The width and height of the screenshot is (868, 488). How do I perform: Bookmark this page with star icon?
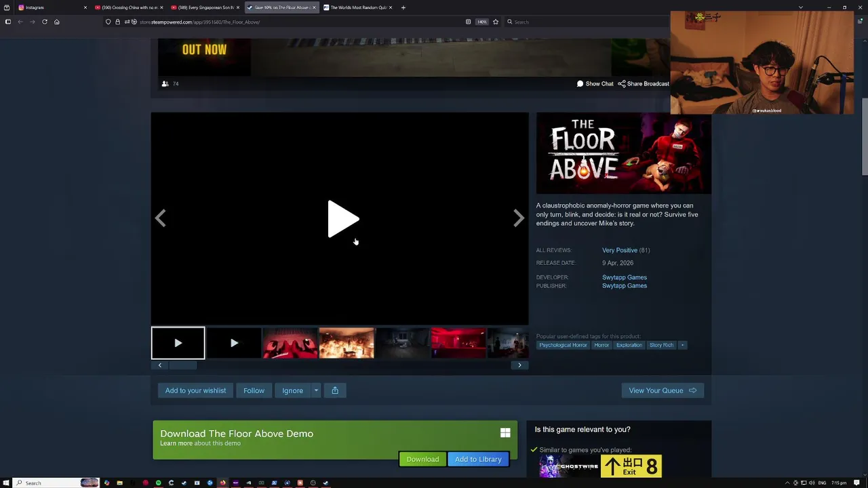(x=496, y=22)
